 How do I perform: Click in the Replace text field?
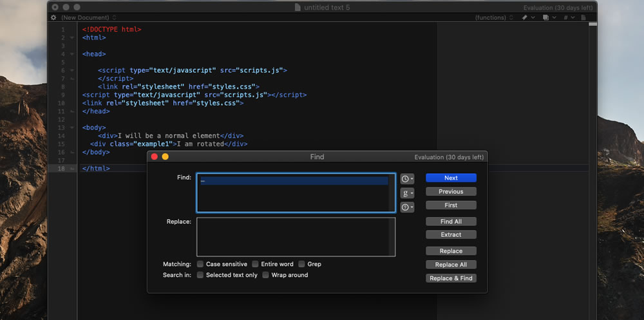pos(296,237)
